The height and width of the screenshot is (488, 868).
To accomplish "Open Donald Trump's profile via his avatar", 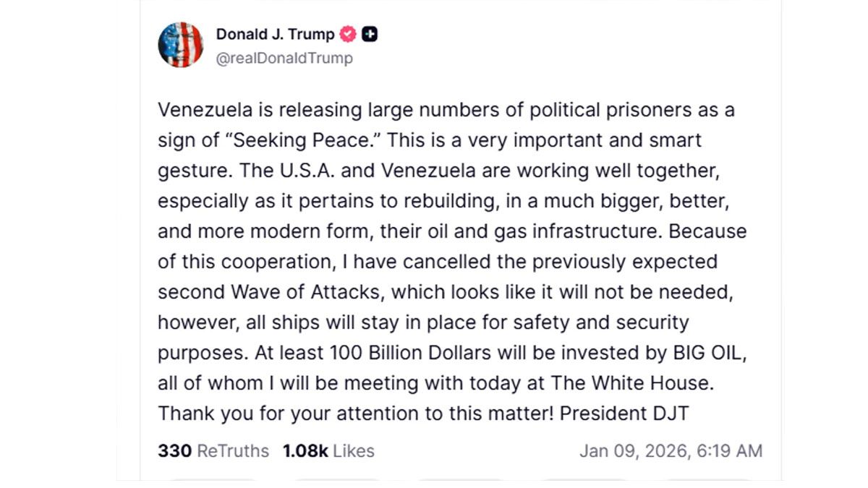I will coord(181,44).
